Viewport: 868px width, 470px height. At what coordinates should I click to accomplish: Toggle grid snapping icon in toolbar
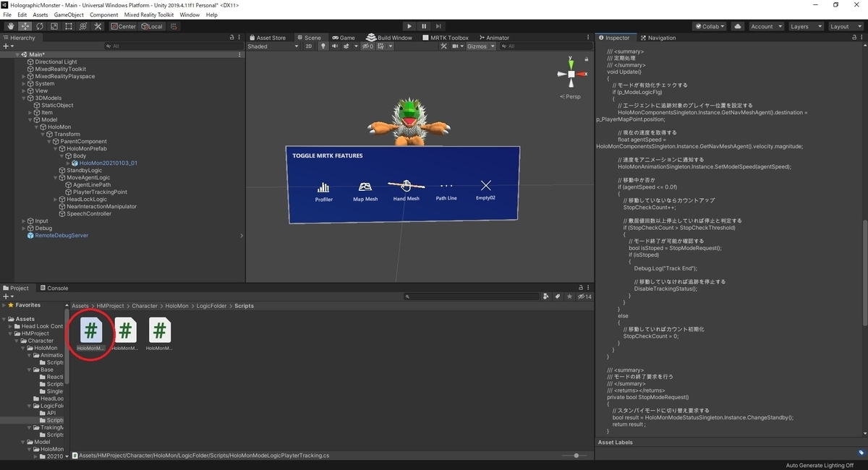click(x=174, y=27)
